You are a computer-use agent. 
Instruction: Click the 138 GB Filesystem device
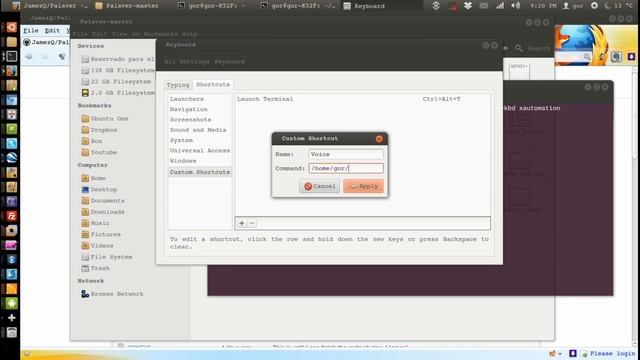coord(118,70)
